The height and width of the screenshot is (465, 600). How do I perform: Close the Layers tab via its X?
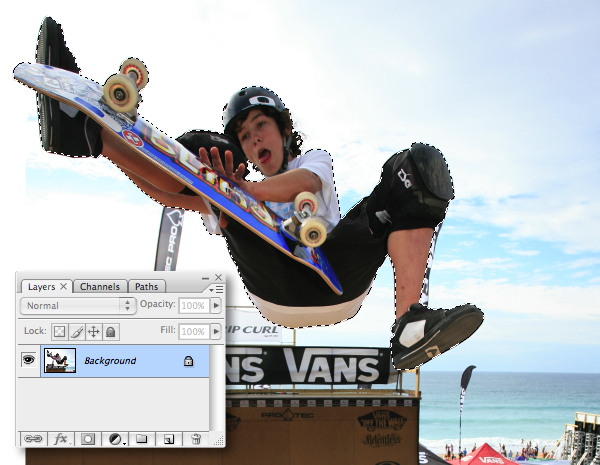click(64, 286)
